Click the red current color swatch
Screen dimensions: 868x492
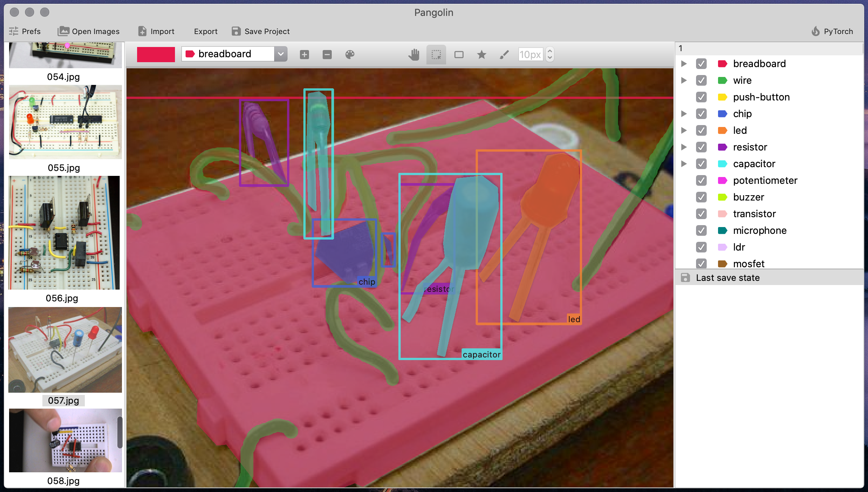click(x=156, y=55)
